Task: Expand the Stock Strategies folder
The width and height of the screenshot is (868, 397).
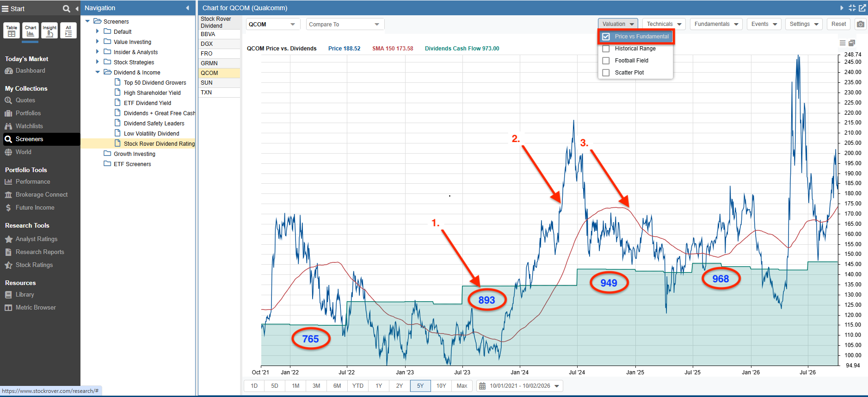Action: [x=98, y=62]
